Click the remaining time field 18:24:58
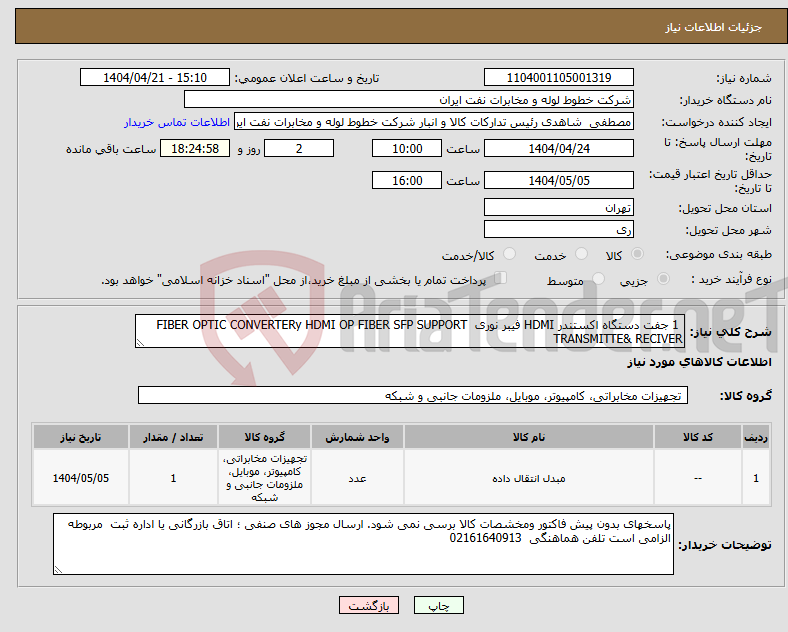 point(195,149)
